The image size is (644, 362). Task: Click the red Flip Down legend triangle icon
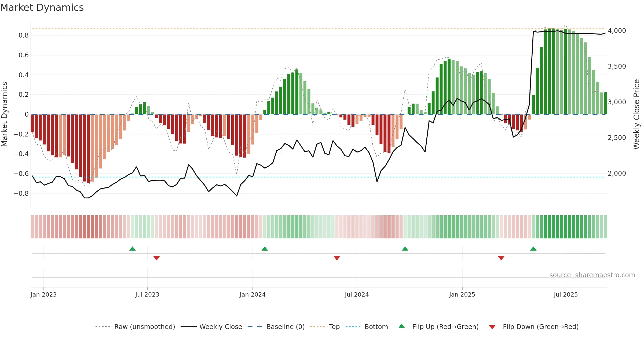pos(492,327)
